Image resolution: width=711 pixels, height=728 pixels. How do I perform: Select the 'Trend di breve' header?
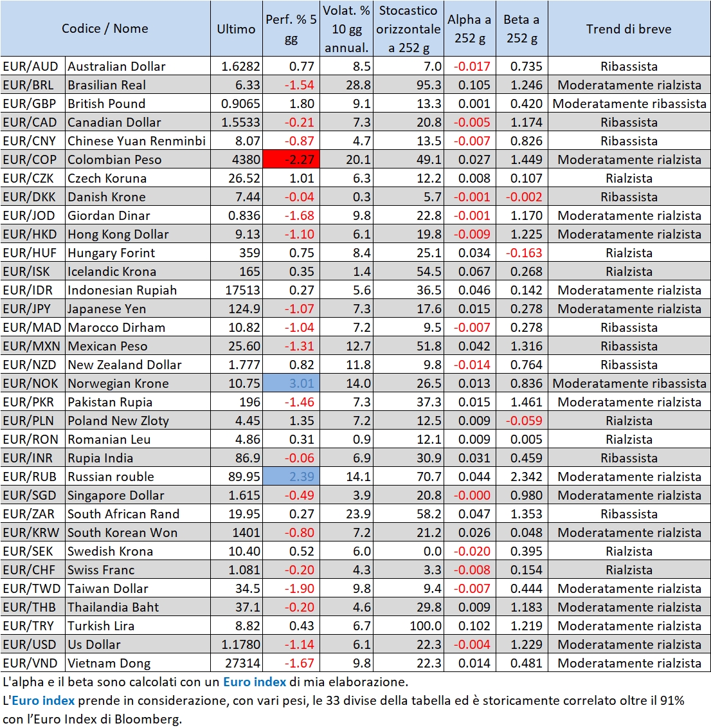pyautogui.click(x=629, y=29)
